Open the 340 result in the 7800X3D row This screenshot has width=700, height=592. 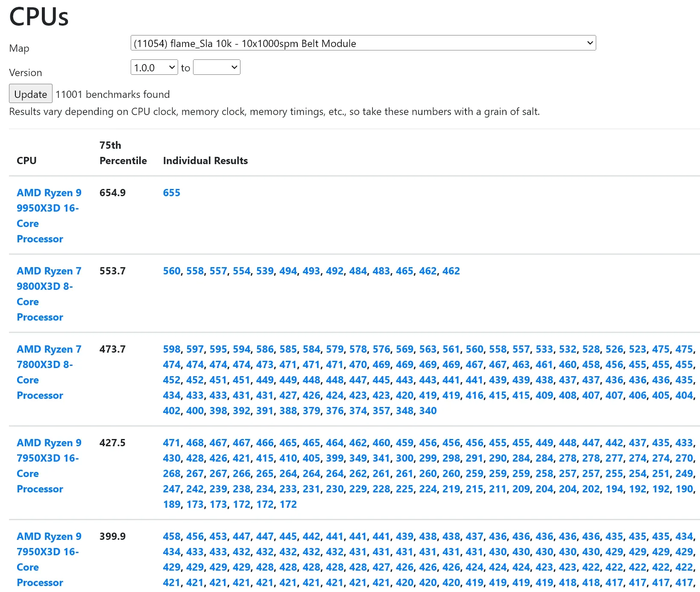pyautogui.click(x=428, y=411)
